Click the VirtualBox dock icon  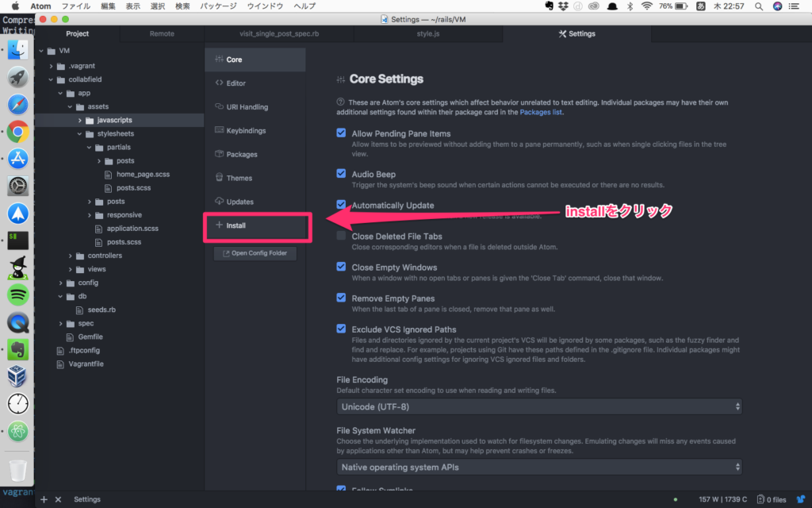[x=17, y=376]
